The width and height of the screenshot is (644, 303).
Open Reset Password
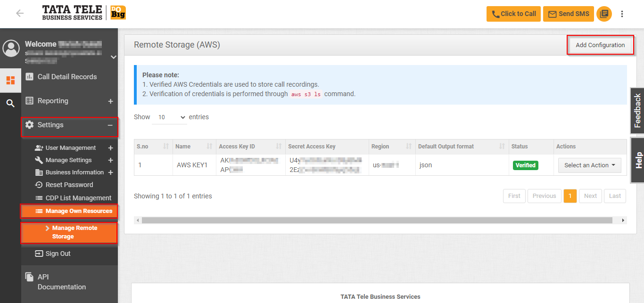(x=69, y=185)
